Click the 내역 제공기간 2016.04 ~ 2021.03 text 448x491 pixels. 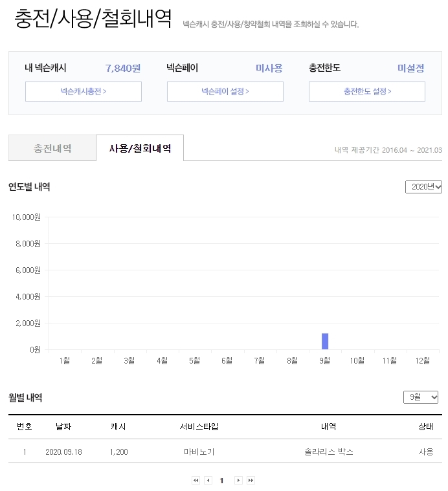coord(388,150)
